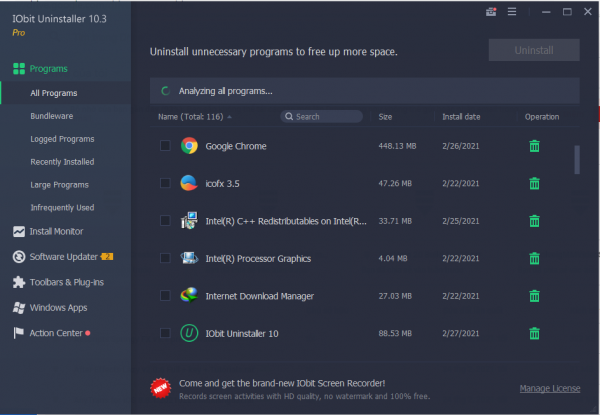The image size is (600, 415).
Task: Check the Google Chrome checkbox
Action: pos(165,146)
